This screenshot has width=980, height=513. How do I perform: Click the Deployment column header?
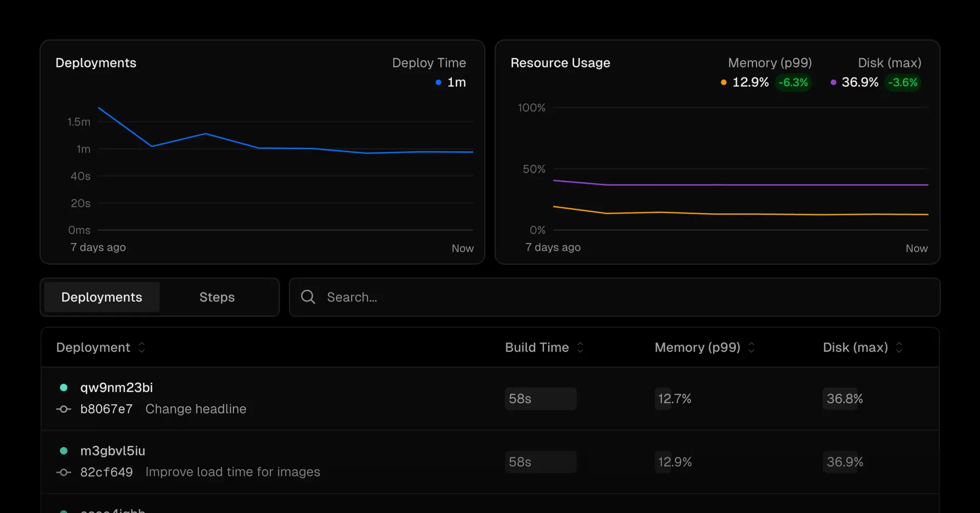(93, 348)
